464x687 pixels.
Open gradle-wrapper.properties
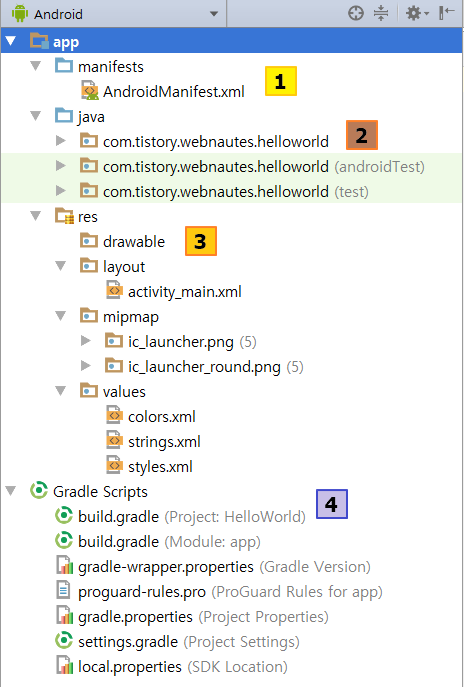click(x=224, y=567)
